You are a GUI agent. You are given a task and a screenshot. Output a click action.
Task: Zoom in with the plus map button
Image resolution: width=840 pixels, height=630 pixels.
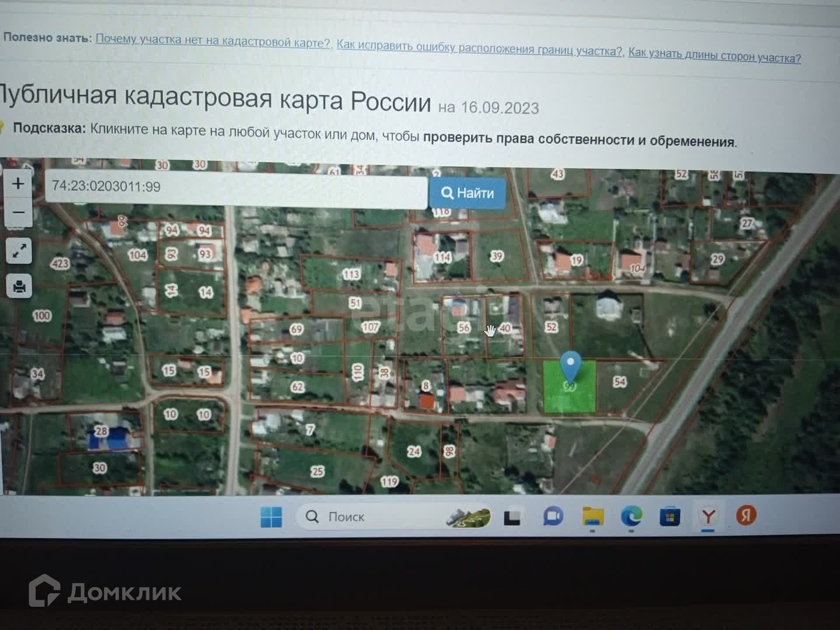pyautogui.click(x=18, y=184)
